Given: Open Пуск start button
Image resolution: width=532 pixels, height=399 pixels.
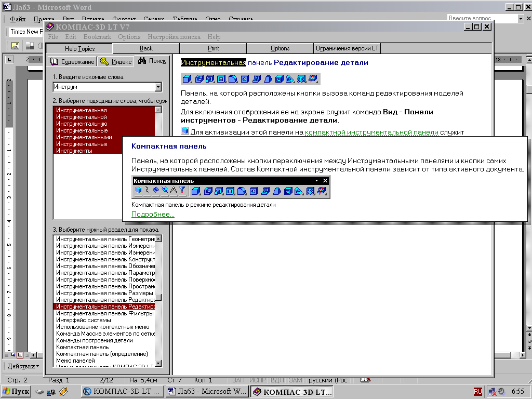Looking at the screenshot, I should tap(16, 392).
